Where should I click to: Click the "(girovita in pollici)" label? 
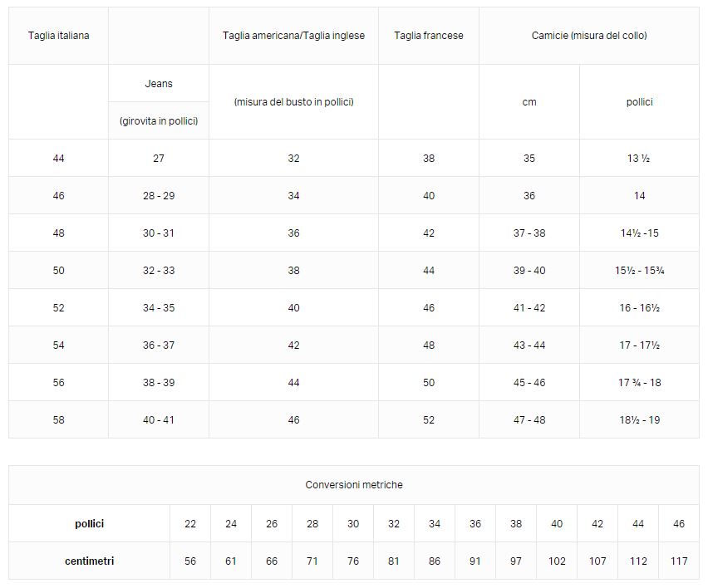tap(159, 121)
